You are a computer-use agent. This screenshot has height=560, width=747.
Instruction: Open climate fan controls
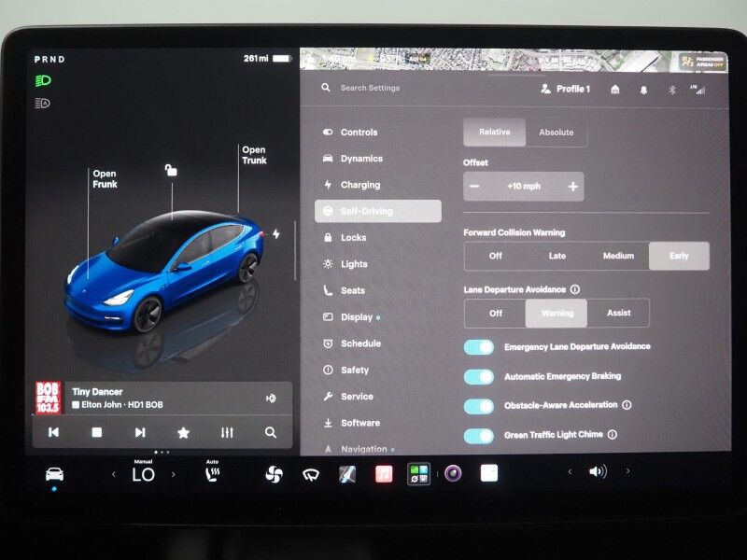tap(274, 474)
